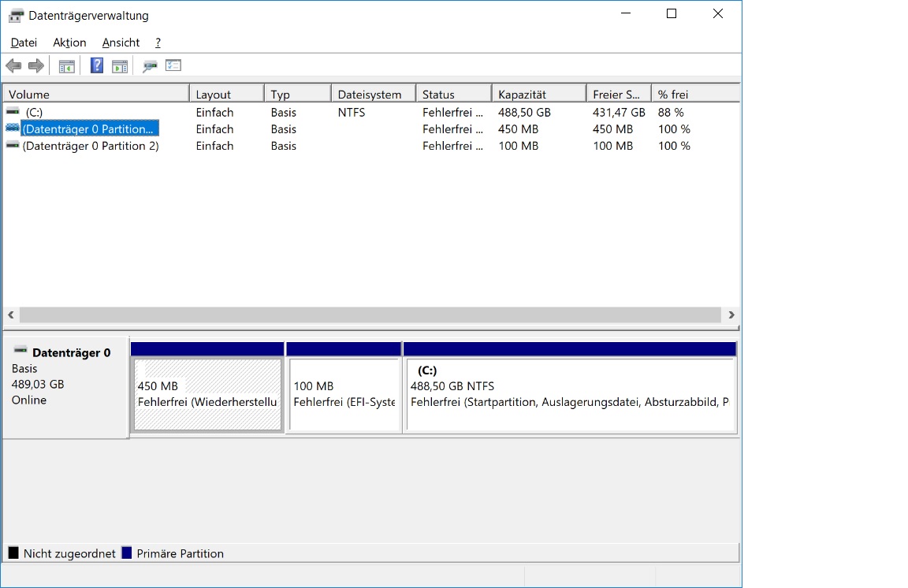This screenshot has width=908, height=588.
Task: Toggle the action pane toolbar icon
Action: (120, 67)
